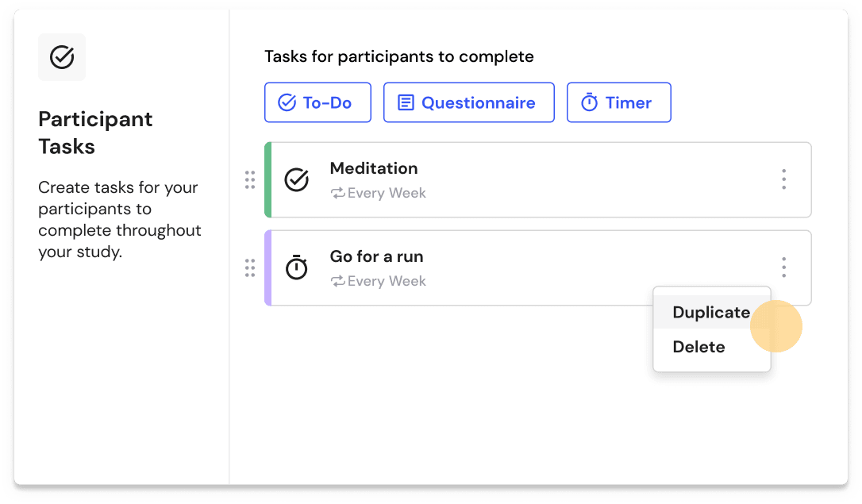Click the Participant Tasks checkmark icon at top left

(x=62, y=57)
